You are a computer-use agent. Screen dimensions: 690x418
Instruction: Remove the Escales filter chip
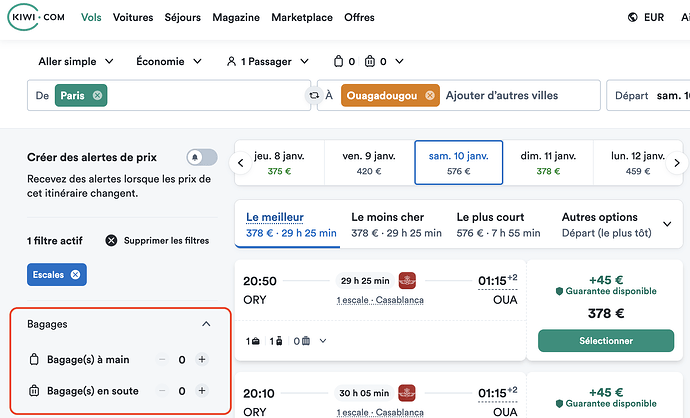[75, 275]
